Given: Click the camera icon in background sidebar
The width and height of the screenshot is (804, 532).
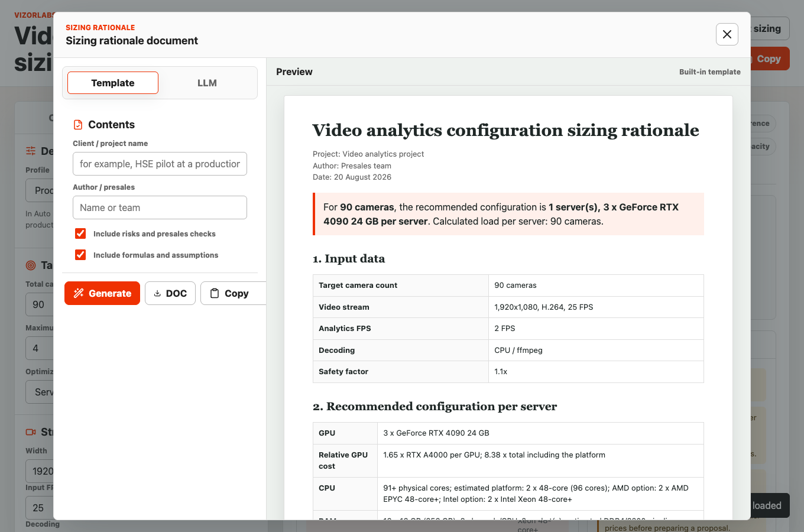Looking at the screenshot, I should pyautogui.click(x=31, y=432).
